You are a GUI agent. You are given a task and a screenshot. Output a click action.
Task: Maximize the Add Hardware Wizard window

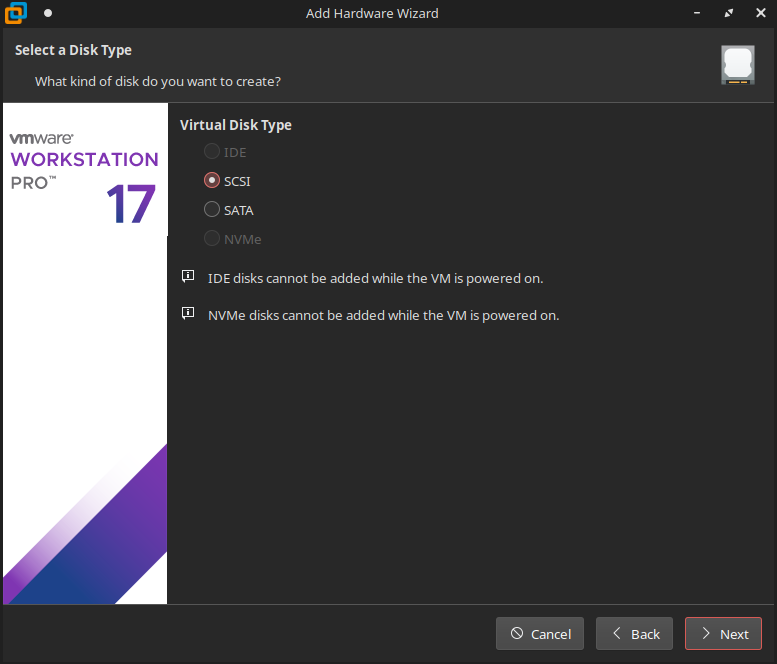coord(727,13)
